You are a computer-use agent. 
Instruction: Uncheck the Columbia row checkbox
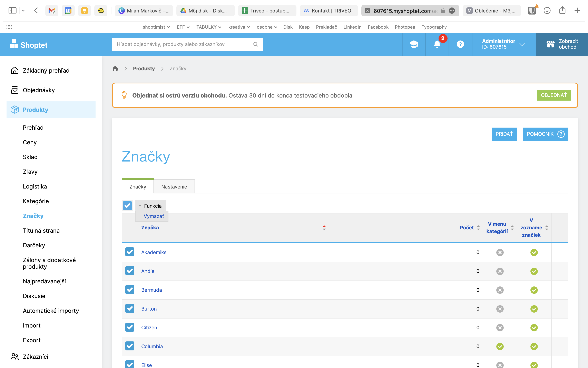(x=130, y=346)
